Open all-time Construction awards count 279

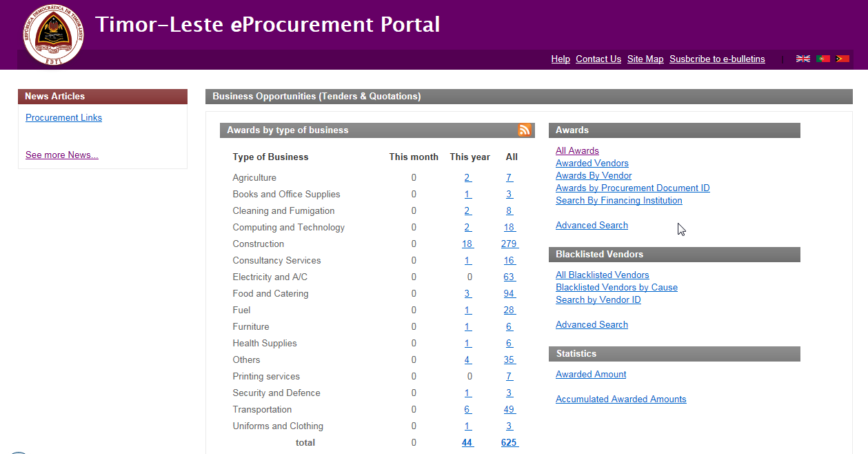point(509,244)
